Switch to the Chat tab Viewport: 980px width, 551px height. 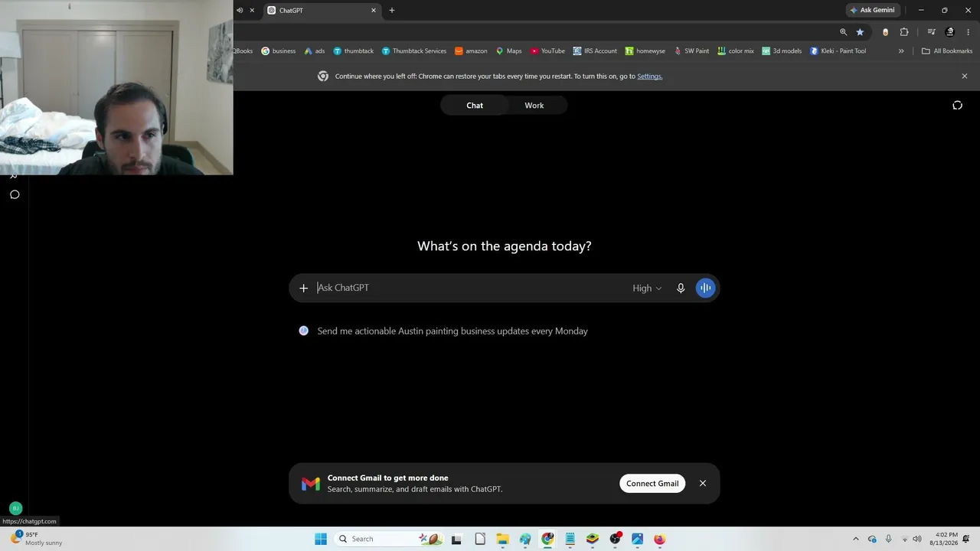tap(475, 106)
